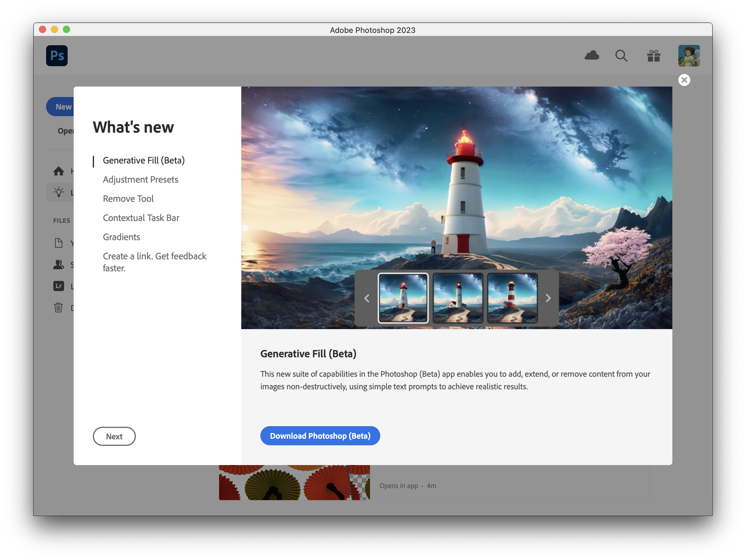The width and height of the screenshot is (746, 560).
Task: Click the Shared with you people icon
Action: point(59,264)
